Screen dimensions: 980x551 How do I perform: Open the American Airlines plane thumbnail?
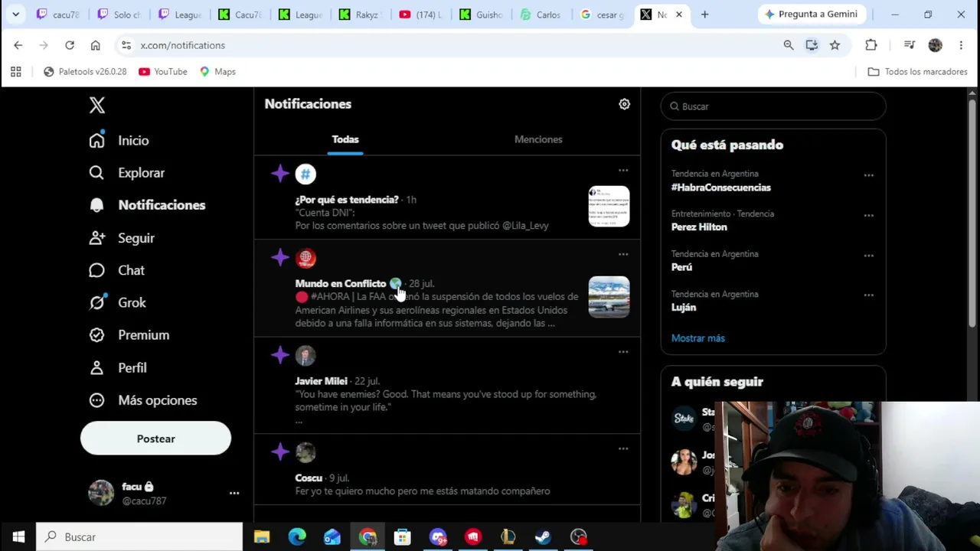[x=609, y=297]
